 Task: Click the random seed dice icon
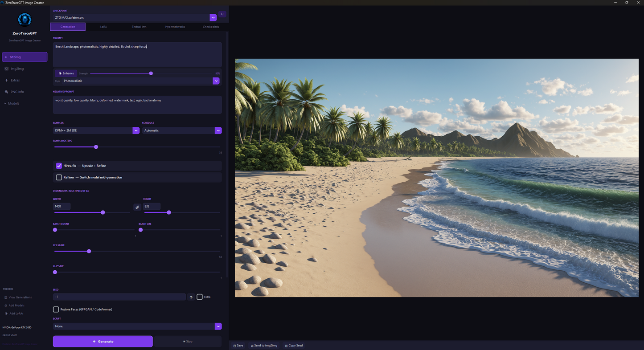point(191,297)
